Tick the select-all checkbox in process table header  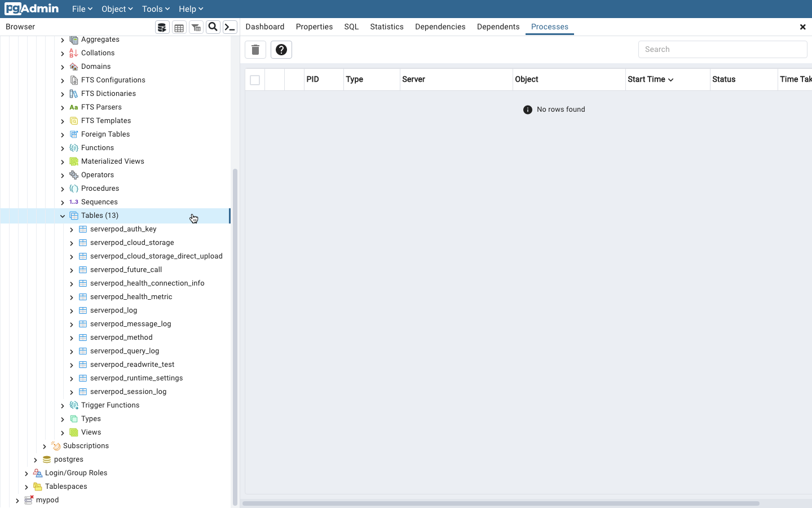point(255,80)
